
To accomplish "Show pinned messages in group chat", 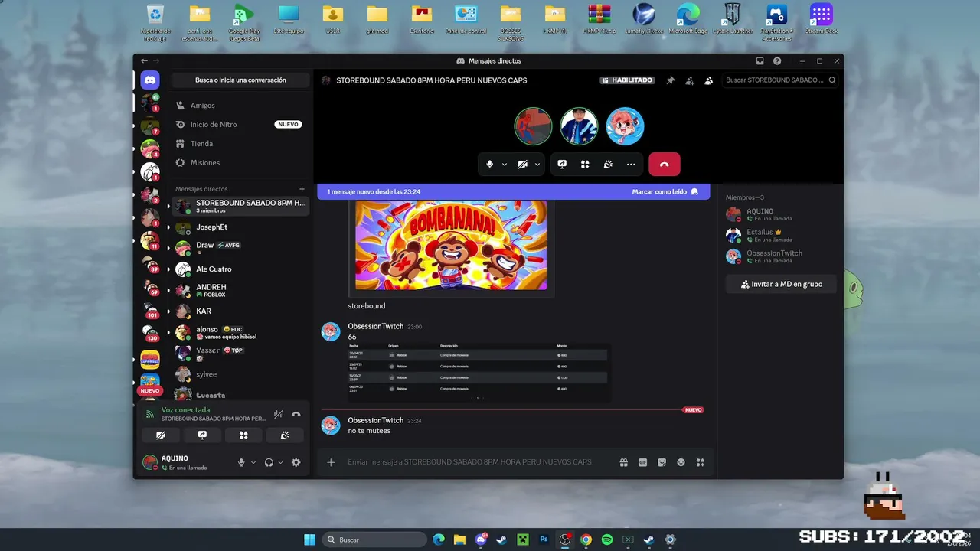I will pos(671,80).
